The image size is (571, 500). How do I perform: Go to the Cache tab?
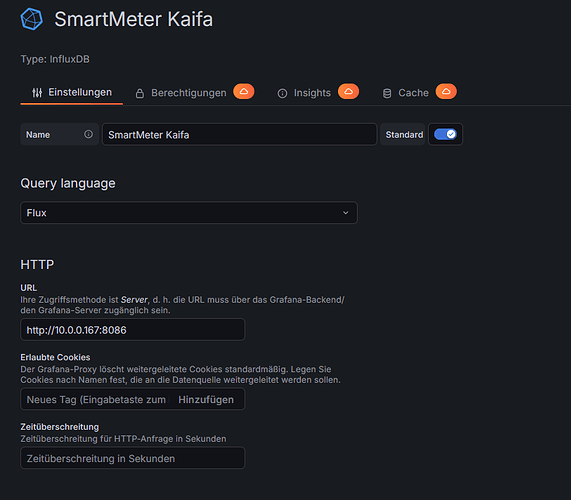click(413, 93)
